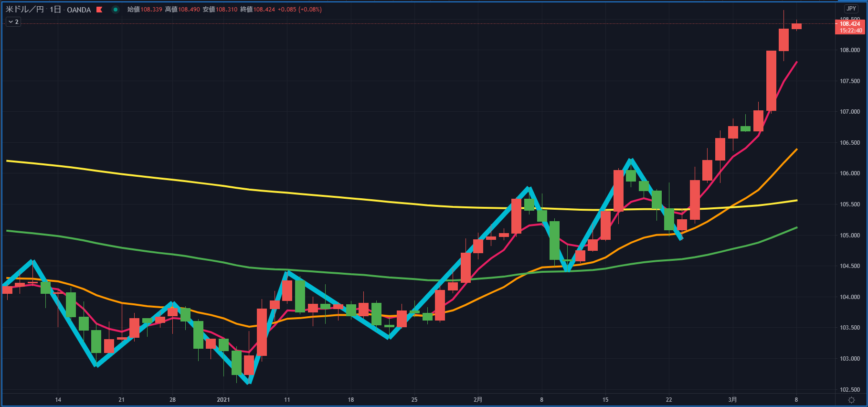Click the date 14 on the time axis

point(58,400)
